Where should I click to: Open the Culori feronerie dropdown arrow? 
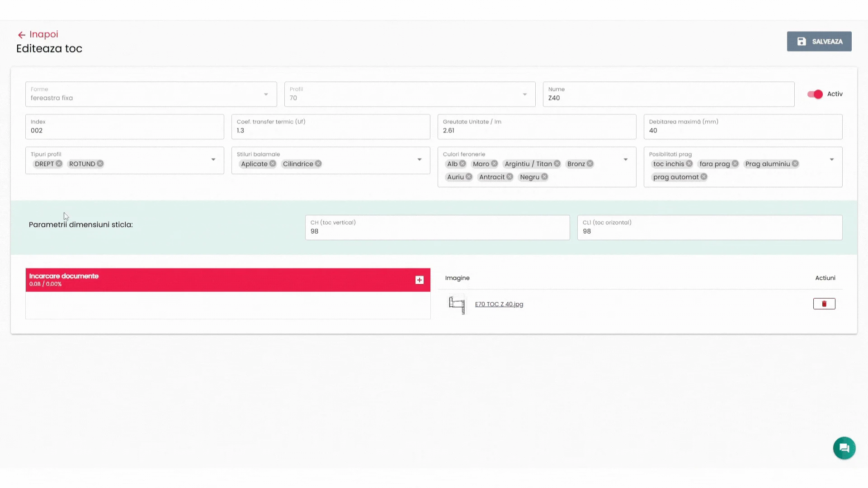coord(626,160)
